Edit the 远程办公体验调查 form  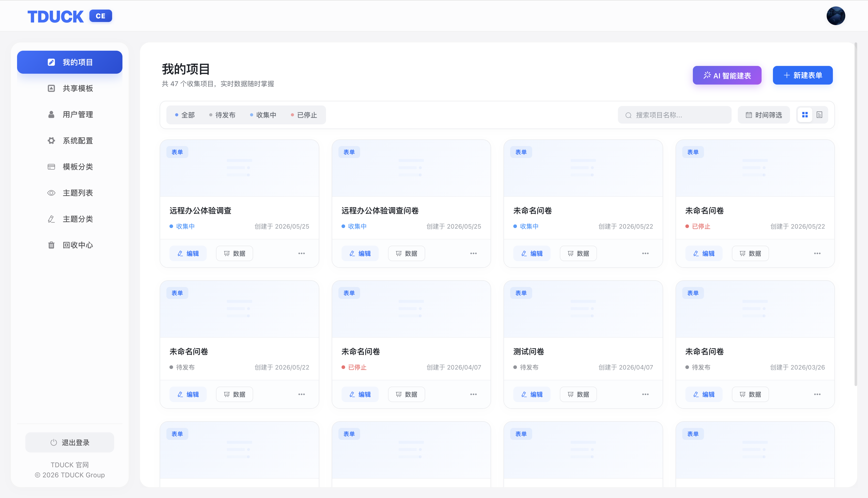click(188, 253)
